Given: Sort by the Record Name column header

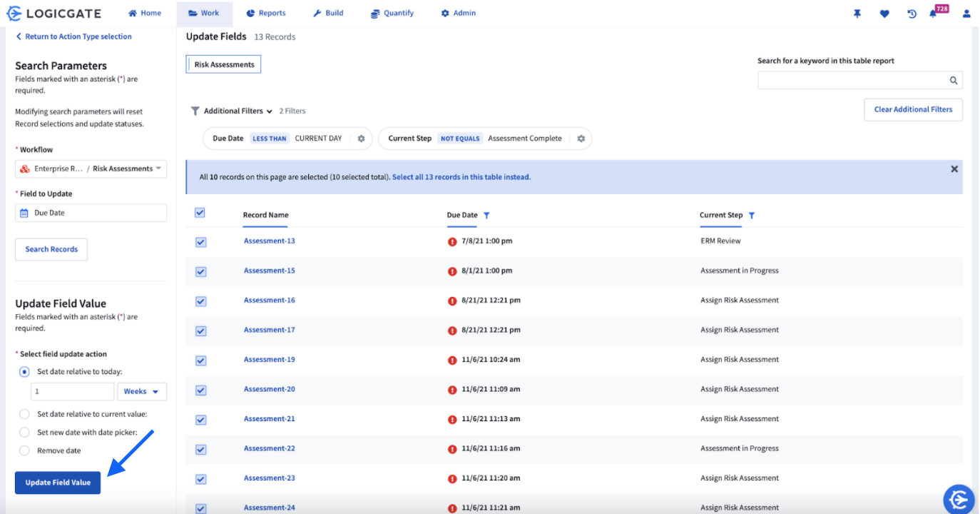Looking at the screenshot, I should point(265,215).
